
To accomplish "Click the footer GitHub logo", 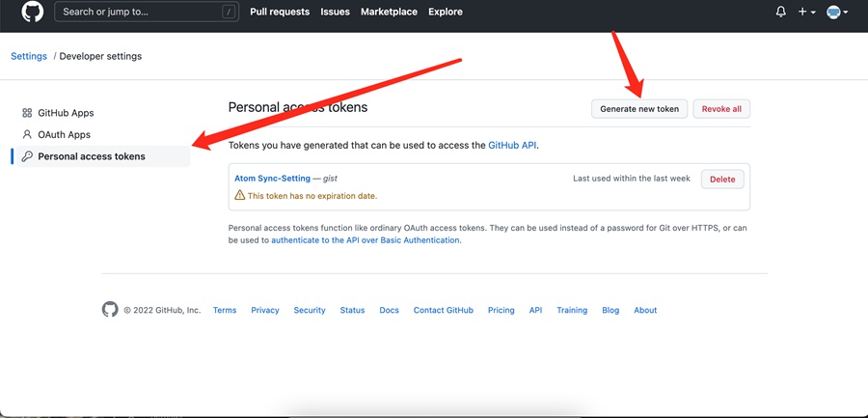I will pos(110,310).
